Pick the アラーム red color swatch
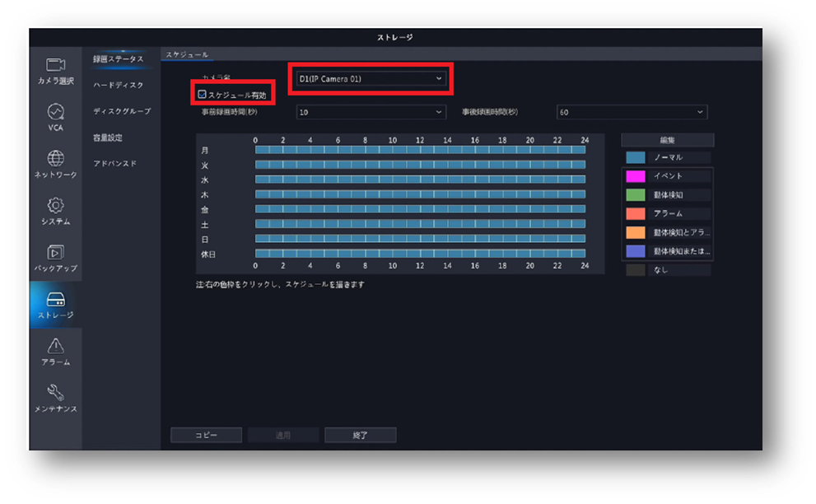This screenshot has height=504, width=816. click(x=636, y=213)
